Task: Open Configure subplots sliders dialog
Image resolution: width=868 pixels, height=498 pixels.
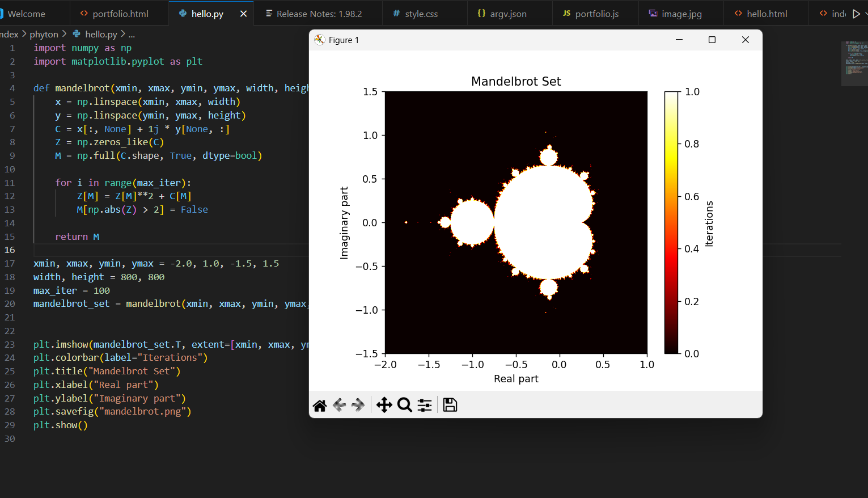Action: coord(425,405)
